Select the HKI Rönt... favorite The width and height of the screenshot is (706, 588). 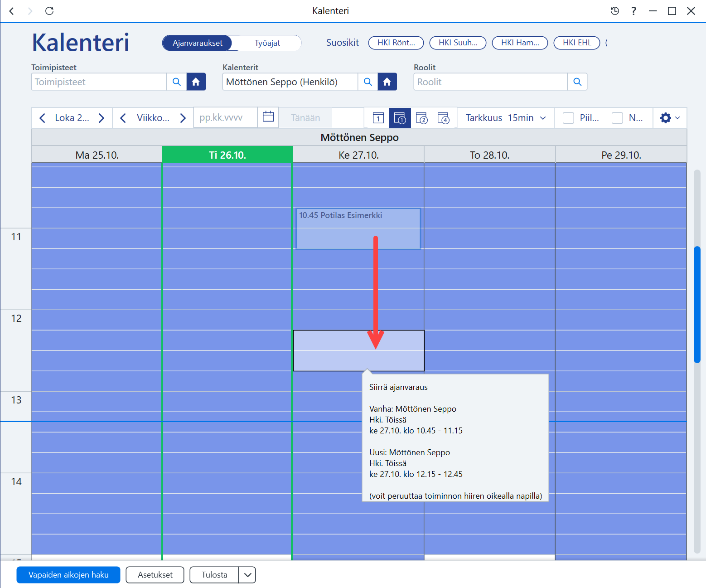[396, 43]
